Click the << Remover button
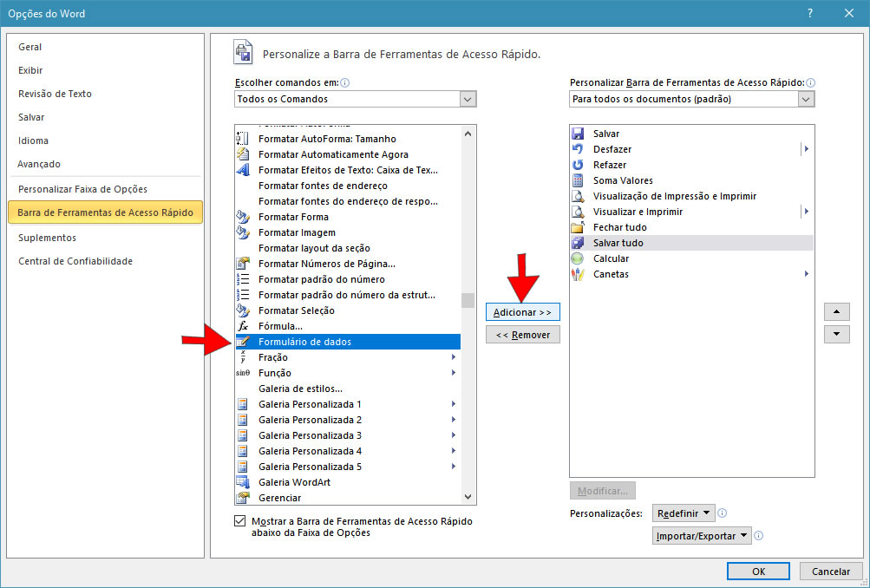This screenshot has width=870, height=588. tap(523, 335)
